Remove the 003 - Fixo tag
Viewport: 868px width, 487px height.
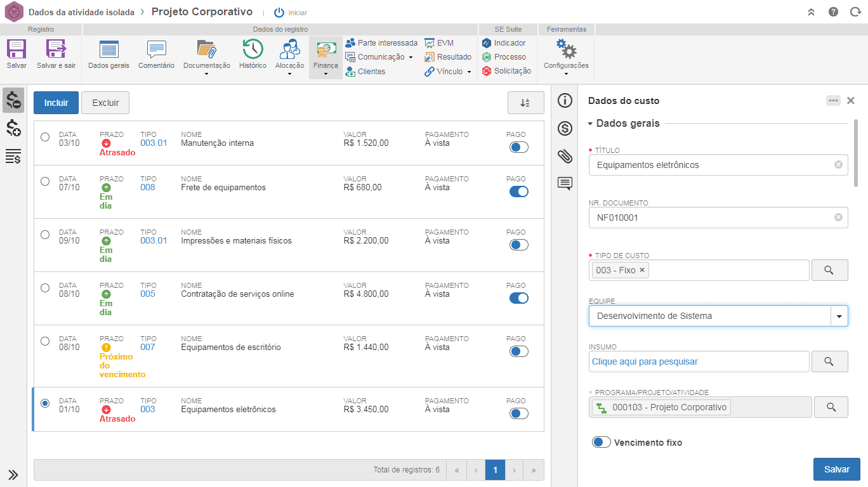pos(642,270)
